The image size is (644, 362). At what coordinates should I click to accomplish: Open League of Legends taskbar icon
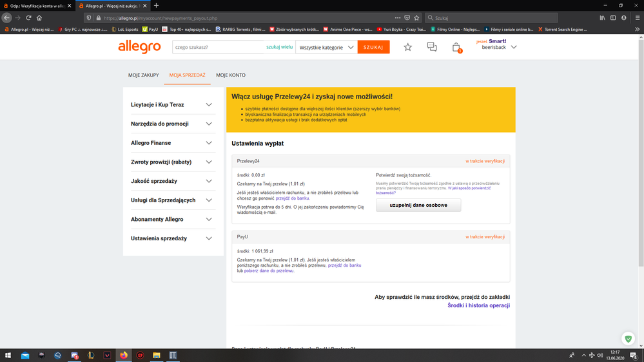(91, 356)
